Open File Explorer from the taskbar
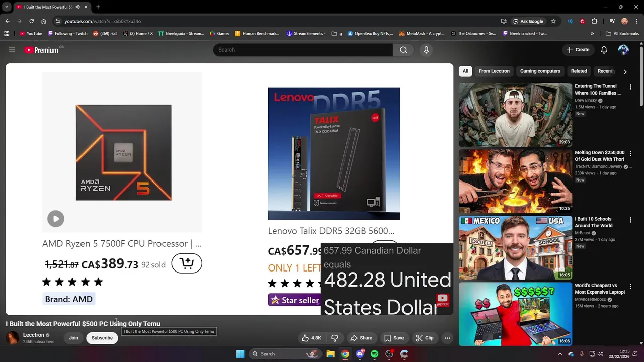 coord(330,354)
